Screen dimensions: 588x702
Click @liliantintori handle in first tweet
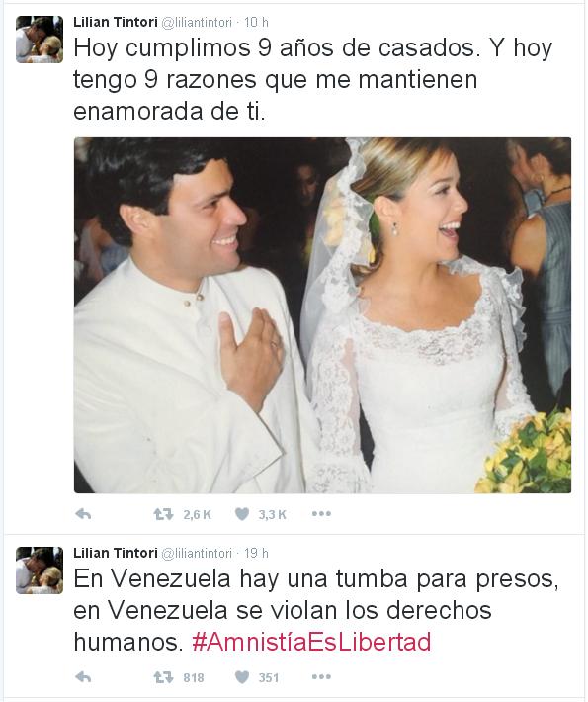197,23
